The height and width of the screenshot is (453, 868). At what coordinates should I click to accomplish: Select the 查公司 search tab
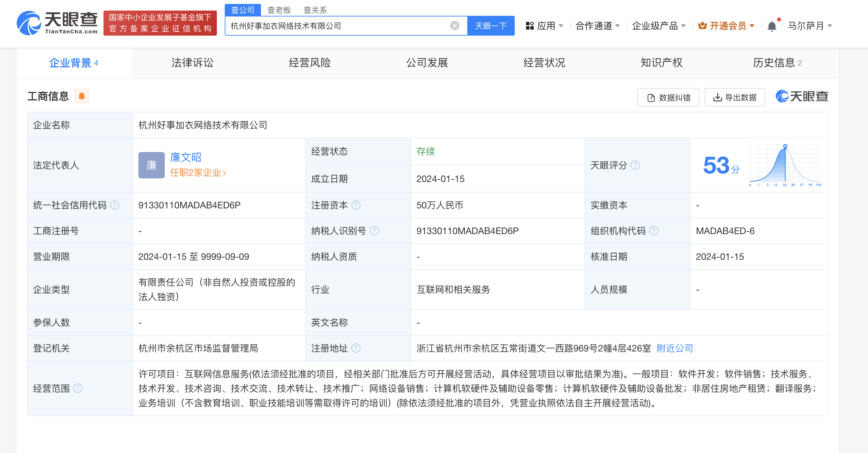243,10
